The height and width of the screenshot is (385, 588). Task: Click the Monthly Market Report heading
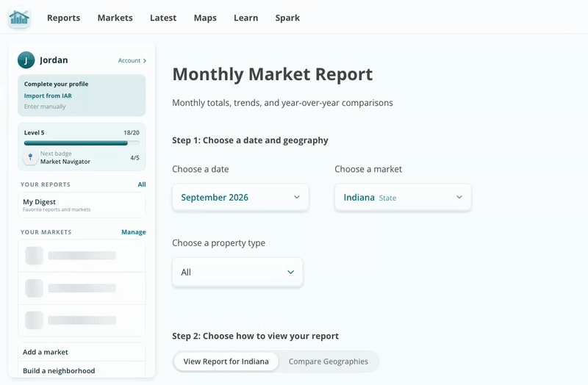point(272,74)
